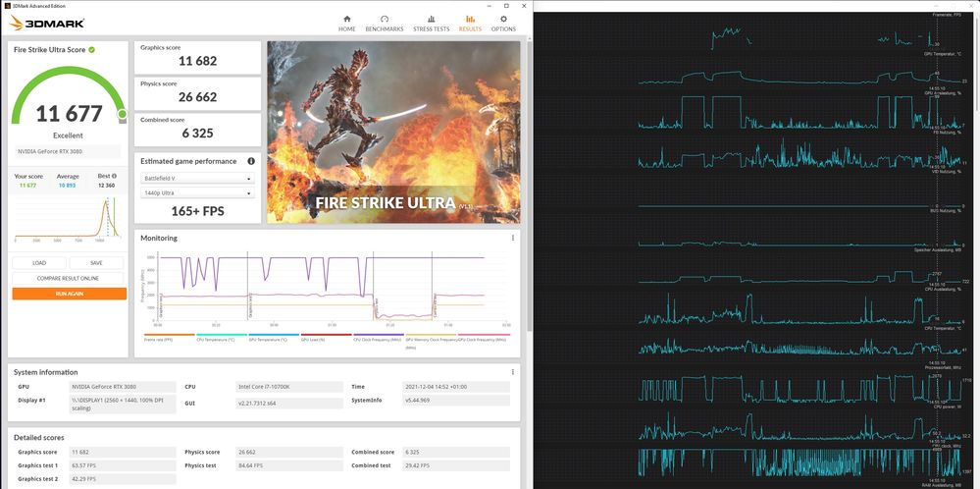Image resolution: width=980 pixels, height=489 pixels.
Task: Click the 3DMark logo
Action: coord(47,23)
